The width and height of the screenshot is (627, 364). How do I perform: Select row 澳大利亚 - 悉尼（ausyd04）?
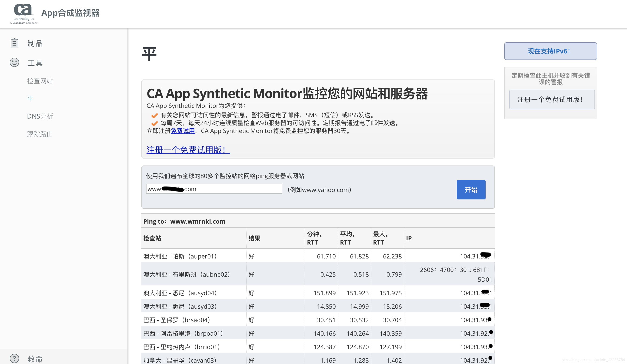point(318,293)
